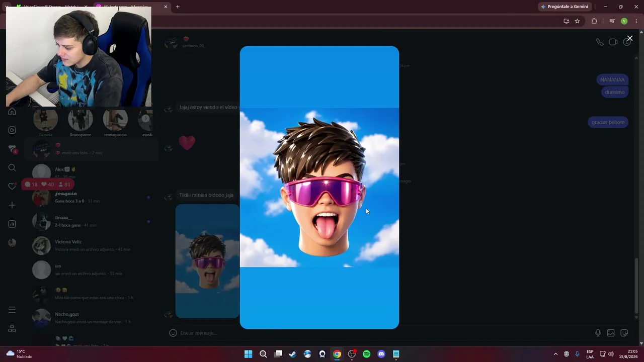
Task: Click the message 'Tikiiii miraaa bldooo jaja'
Action: (206, 195)
